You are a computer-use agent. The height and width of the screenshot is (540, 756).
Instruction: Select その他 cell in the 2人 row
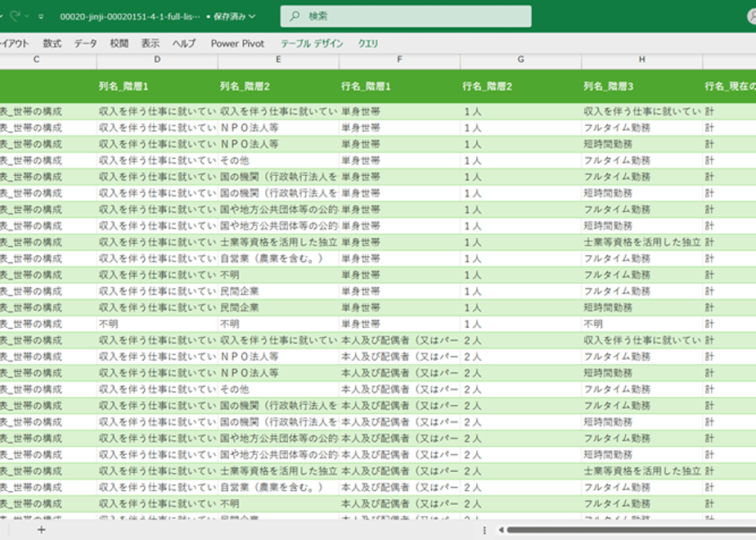tap(278, 389)
